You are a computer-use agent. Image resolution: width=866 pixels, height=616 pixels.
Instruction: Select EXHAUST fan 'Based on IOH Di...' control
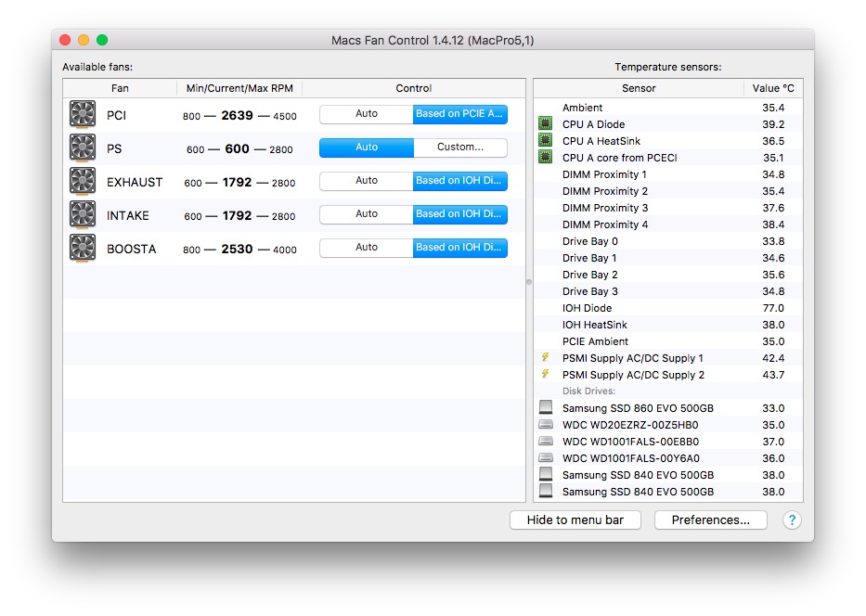click(x=460, y=181)
